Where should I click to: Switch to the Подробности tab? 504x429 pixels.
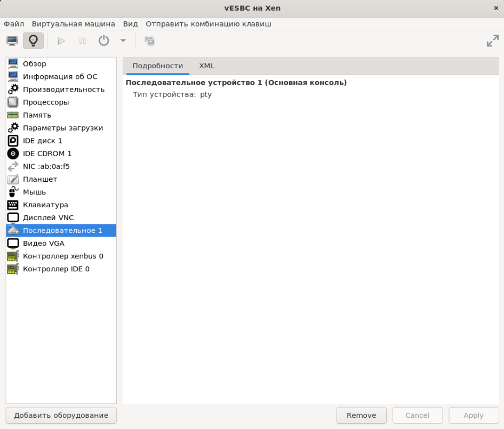click(157, 66)
